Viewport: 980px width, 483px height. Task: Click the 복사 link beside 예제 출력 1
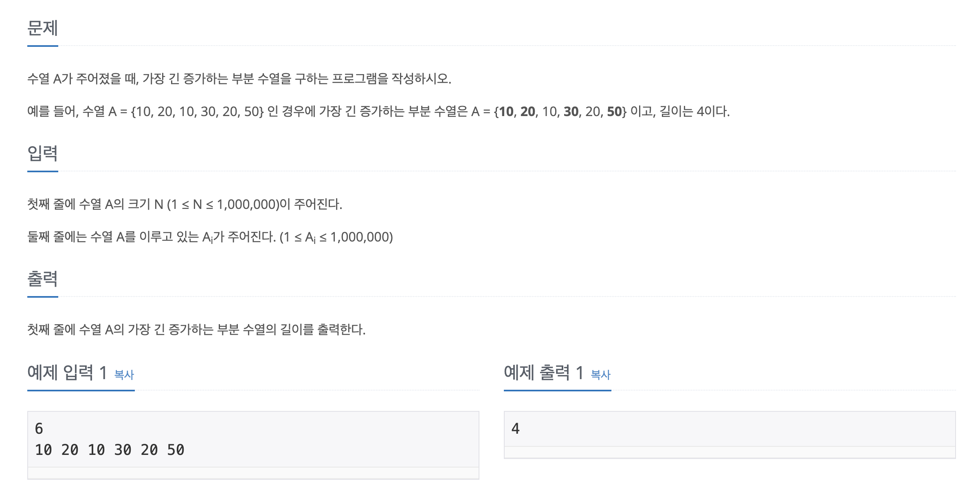pyautogui.click(x=600, y=375)
